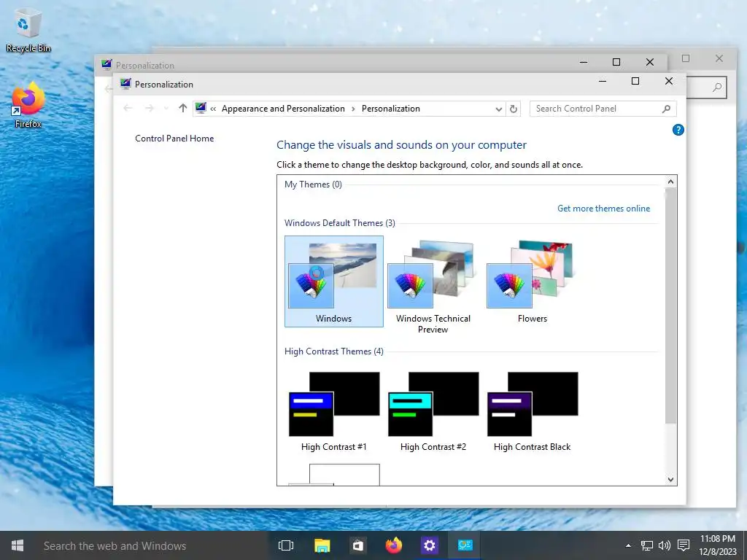The image size is (747, 560).
Task: Click the Forward navigation arrow
Action: (x=149, y=109)
